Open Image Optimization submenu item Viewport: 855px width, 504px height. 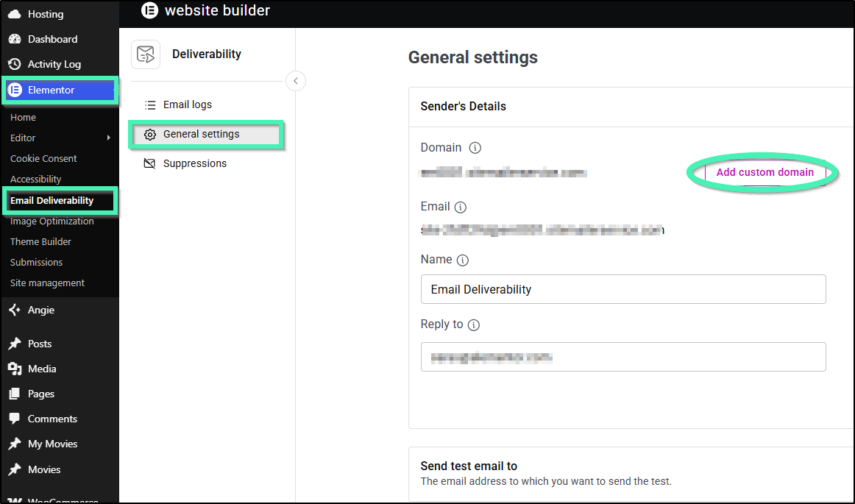click(x=52, y=221)
